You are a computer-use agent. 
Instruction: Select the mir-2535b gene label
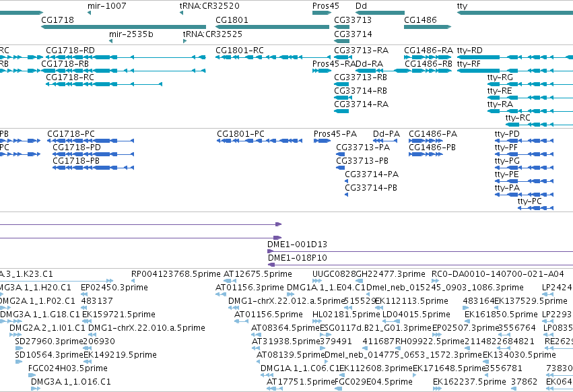pos(131,34)
